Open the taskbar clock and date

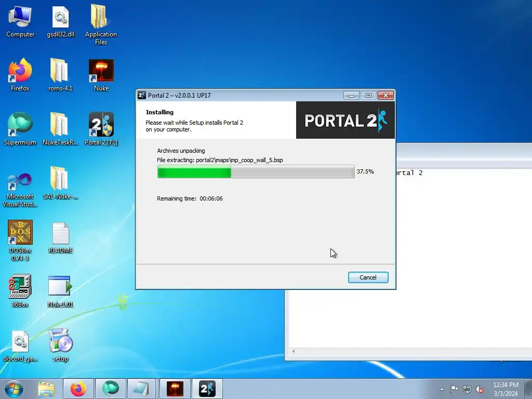point(506,389)
